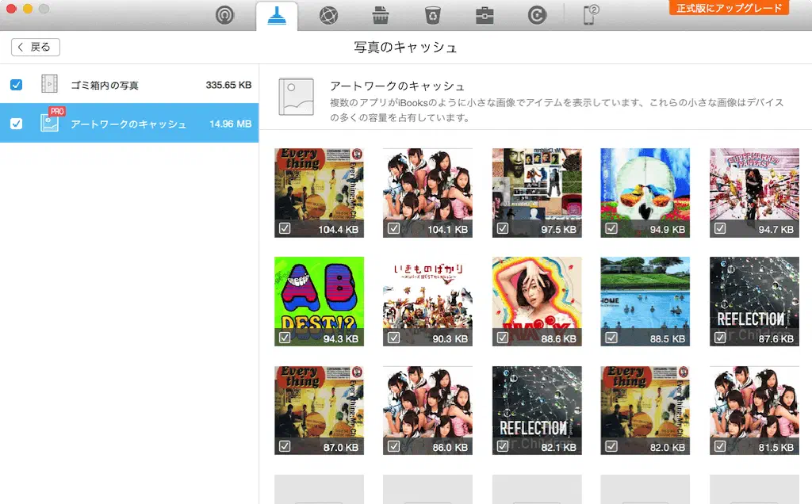
Task: Deselect the 94.9 KB skull artwork checkbox
Action: [x=611, y=228]
